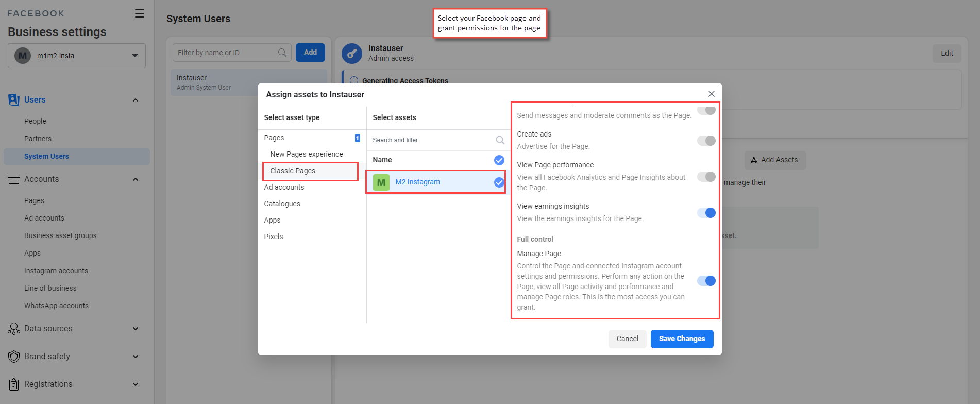Screen dimensions: 980x404
Task: Click the Pages count badge
Action: pos(358,138)
